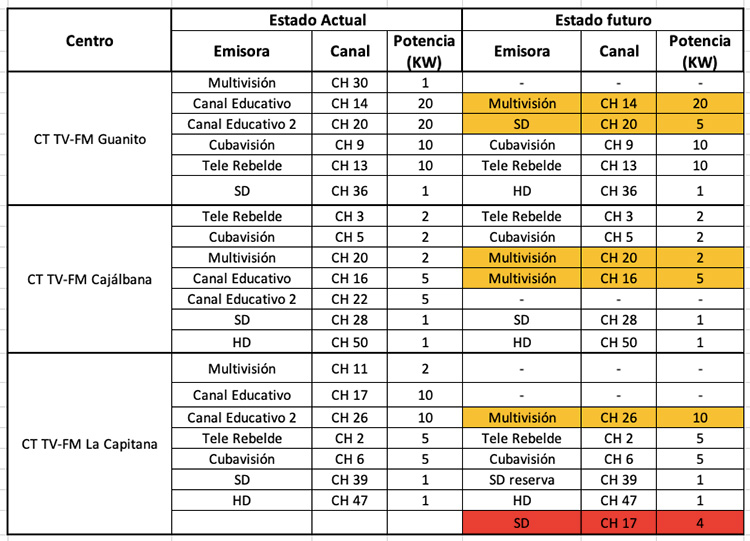Select the orange 'SD' cell
The width and height of the screenshot is (750, 541).
[x=520, y=124]
